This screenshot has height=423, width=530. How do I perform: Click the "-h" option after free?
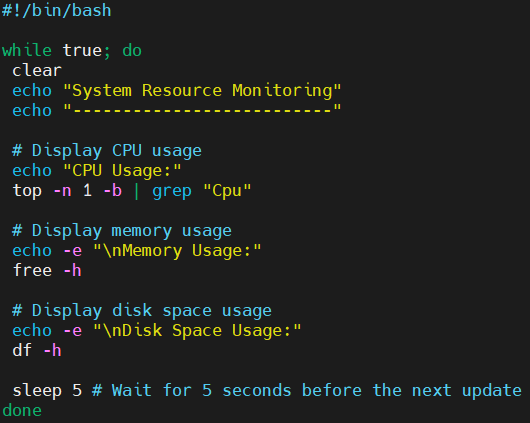click(x=72, y=271)
